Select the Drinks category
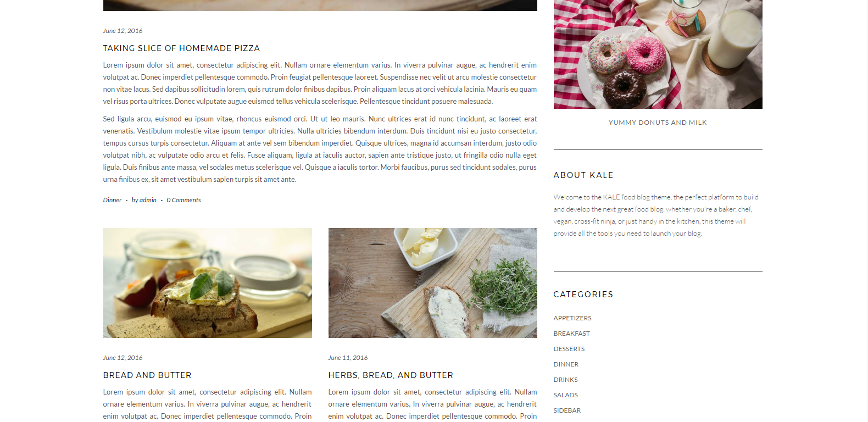Image resolution: width=868 pixels, height=422 pixels. 565,380
